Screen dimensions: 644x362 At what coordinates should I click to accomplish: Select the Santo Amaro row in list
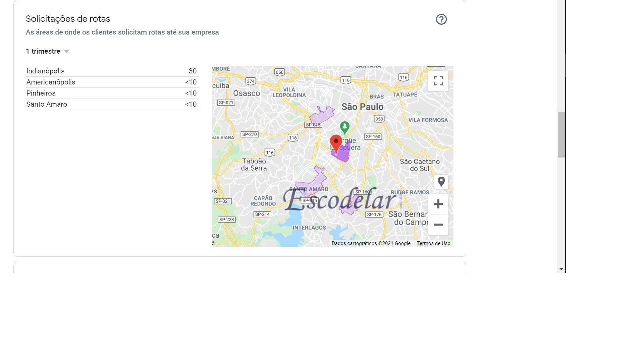(112, 104)
